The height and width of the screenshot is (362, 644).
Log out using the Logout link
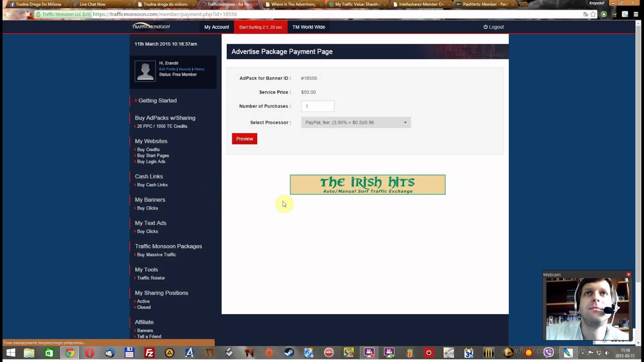[494, 27]
